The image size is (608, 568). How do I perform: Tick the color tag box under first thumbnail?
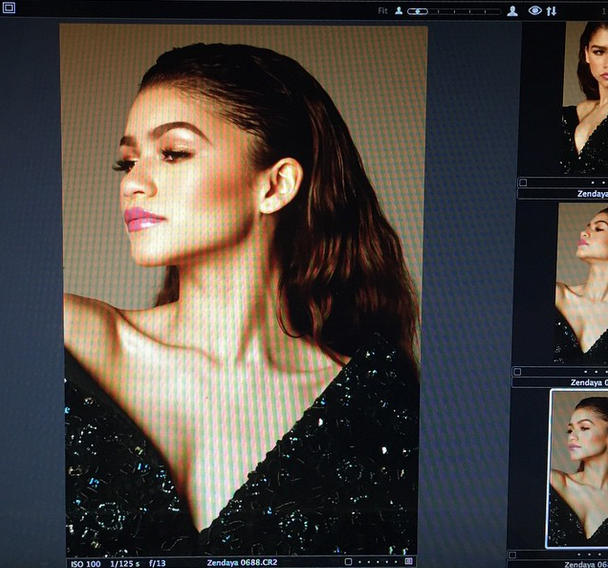[523, 183]
